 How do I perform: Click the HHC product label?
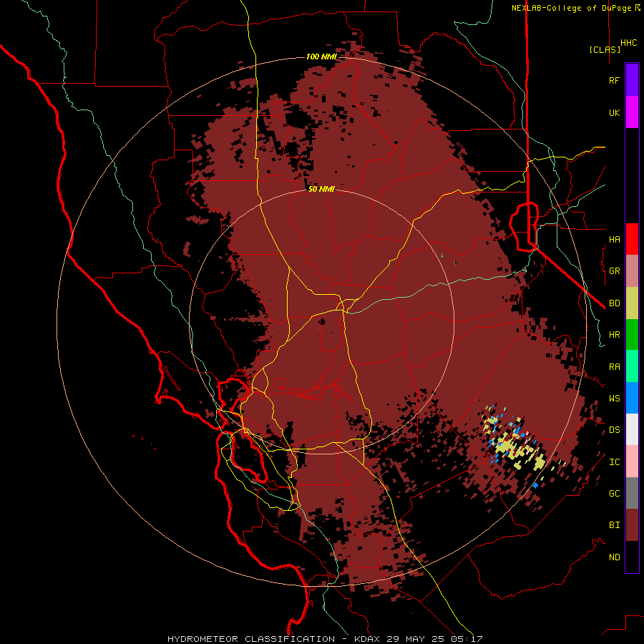click(x=629, y=43)
